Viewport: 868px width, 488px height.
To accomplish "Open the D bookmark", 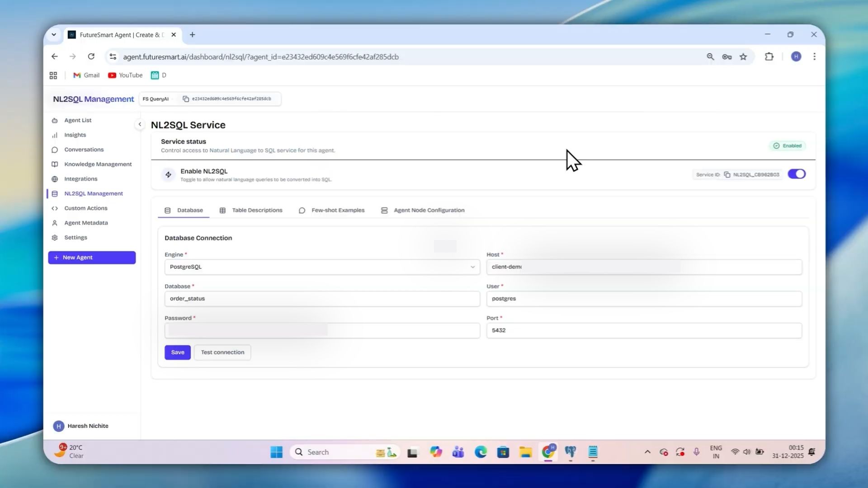I will tap(159, 75).
